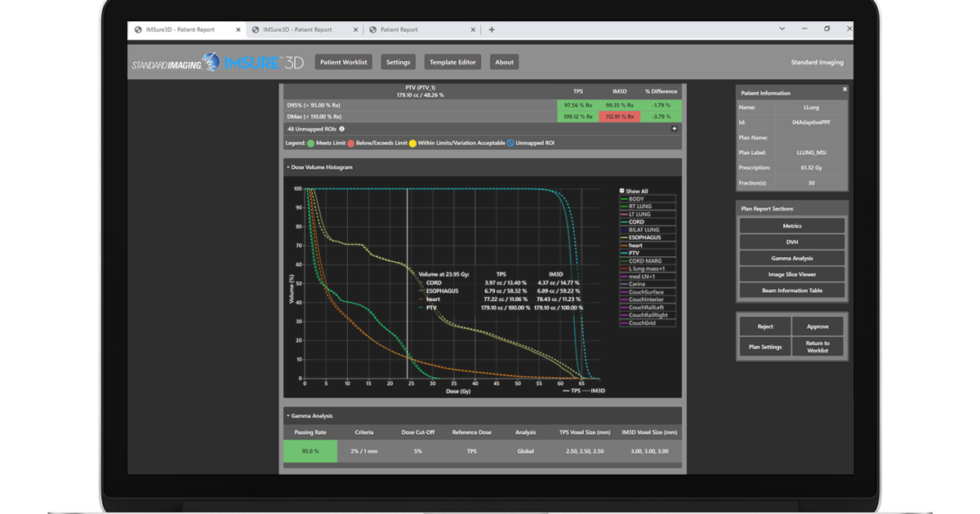Click the crossed-circle Unmapped ROI legend icon
This screenshot has height=514, width=980.
click(x=510, y=144)
